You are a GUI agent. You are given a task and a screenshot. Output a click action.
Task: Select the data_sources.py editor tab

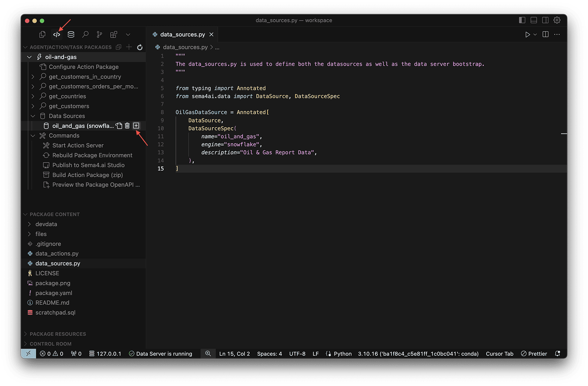pyautogui.click(x=182, y=34)
